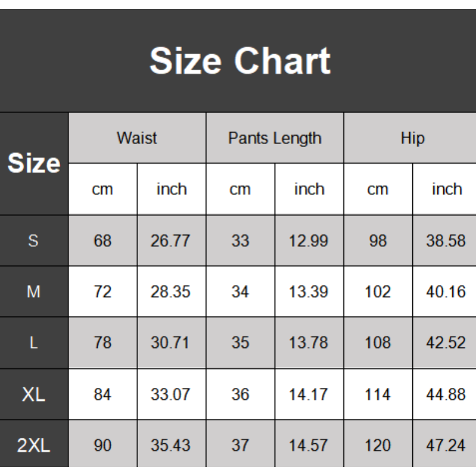Screen dimensions: 476x476
Task: Click the waist inch value 35.43
Action: pyautogui.click(x=170, y=445)
